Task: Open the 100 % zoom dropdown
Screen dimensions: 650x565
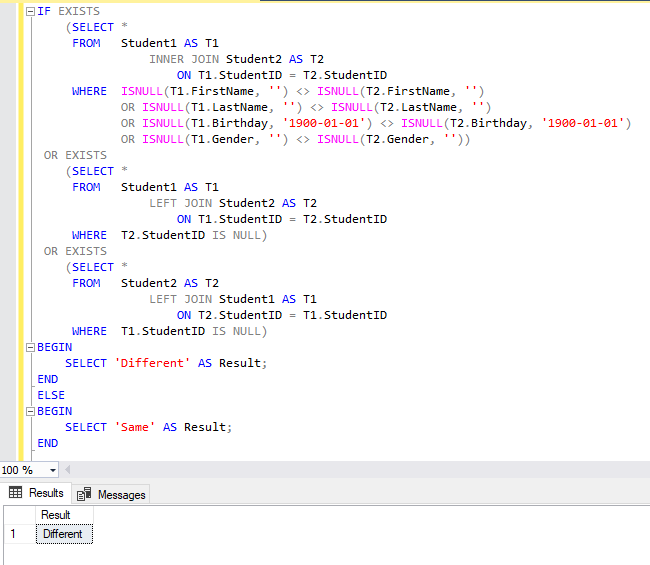Action: pyautogui.click(x=53, y=470)
